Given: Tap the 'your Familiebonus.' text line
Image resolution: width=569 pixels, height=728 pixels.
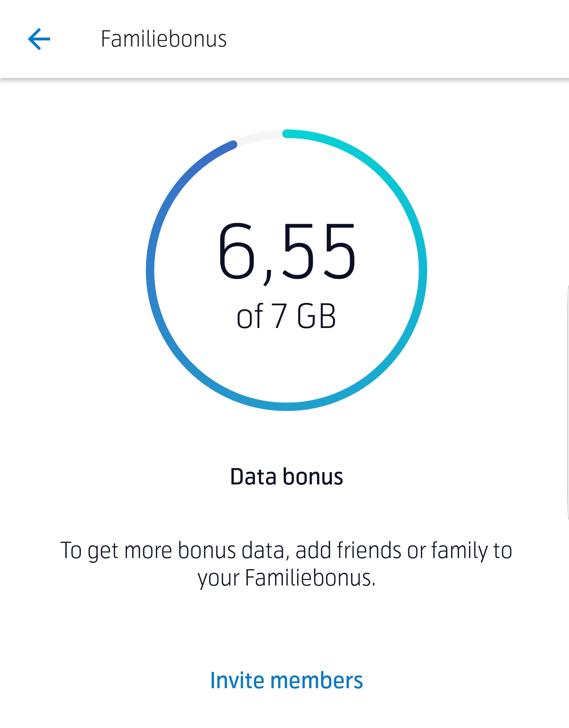Looking at the screenshot, I should pyautogui.click(x=286, y=578).
